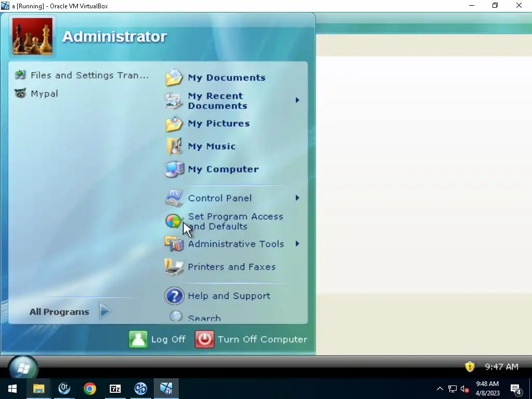Open Printers and Faxes icon
The width and height of the screenshot is (532, 399).
pos(174,267)
